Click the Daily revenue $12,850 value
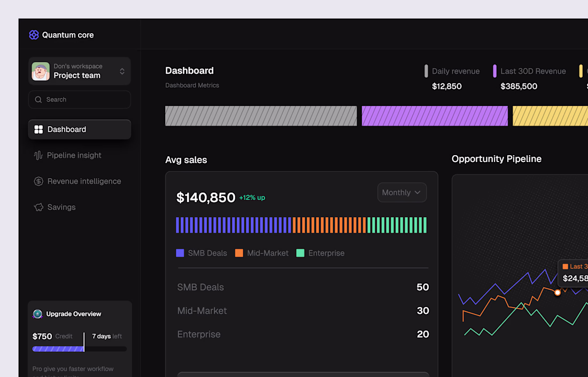This screenshot has height=377, width=588. click(x=447, y=86)
